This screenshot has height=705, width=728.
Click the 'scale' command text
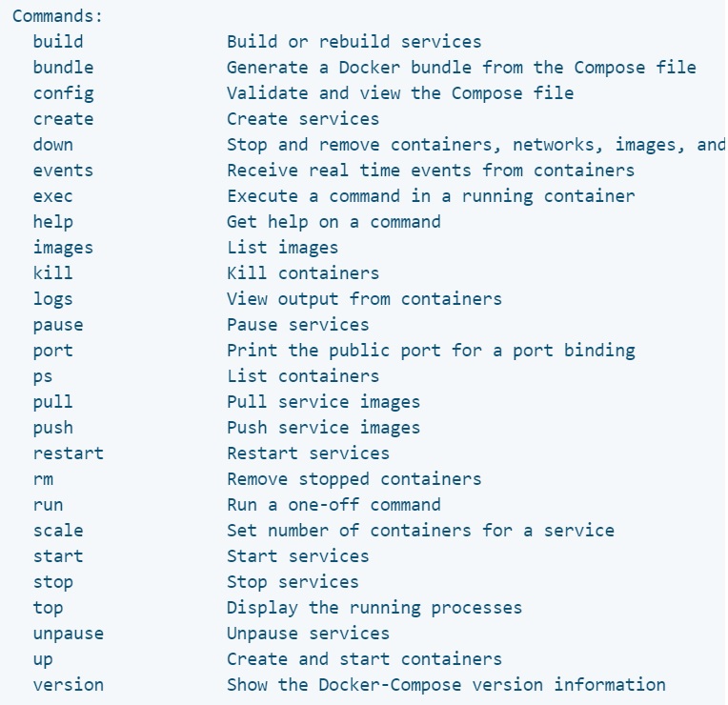click(x=58, y=531)
